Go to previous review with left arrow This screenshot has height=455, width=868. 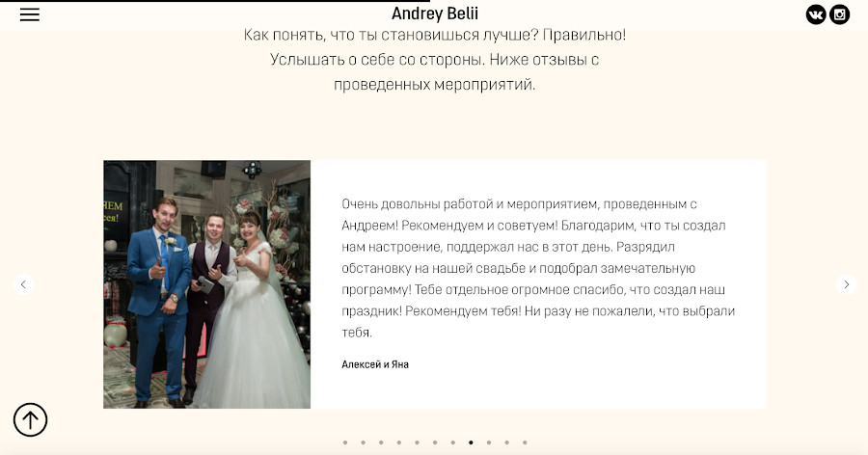[23, 284]
